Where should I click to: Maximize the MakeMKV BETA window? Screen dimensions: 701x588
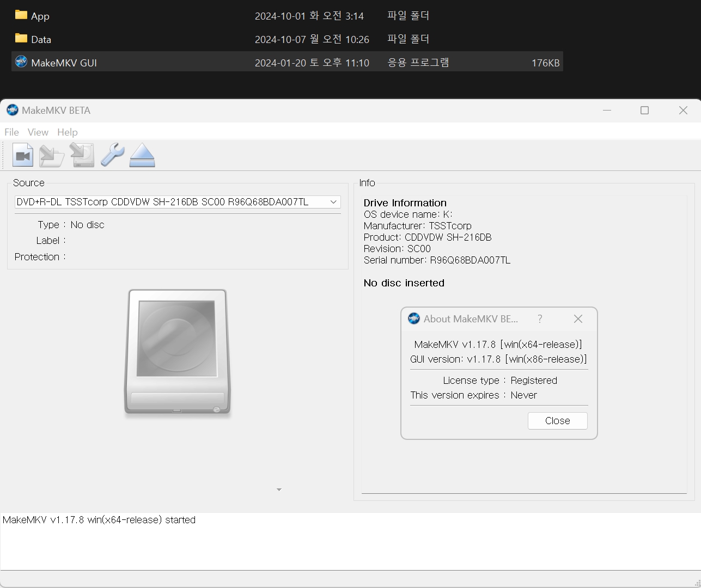(x=644, y=111)
